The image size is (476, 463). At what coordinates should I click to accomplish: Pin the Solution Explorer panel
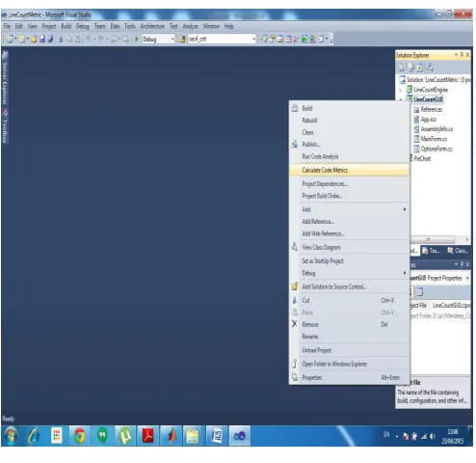pos(462,55)
